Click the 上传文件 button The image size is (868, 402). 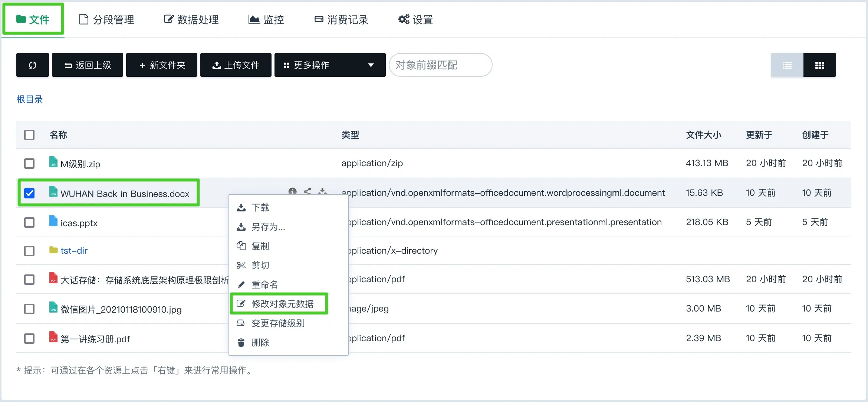click(x=236, y=65)
